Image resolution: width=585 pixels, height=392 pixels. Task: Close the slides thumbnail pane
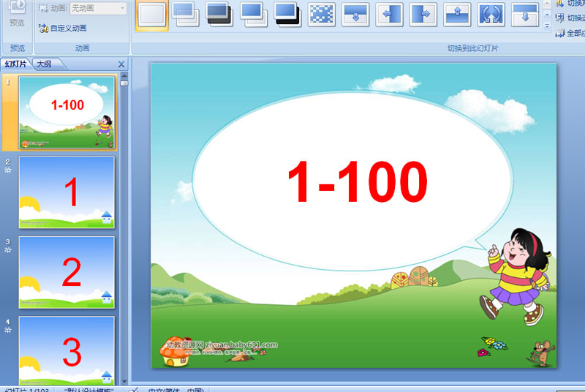point(121,64)
